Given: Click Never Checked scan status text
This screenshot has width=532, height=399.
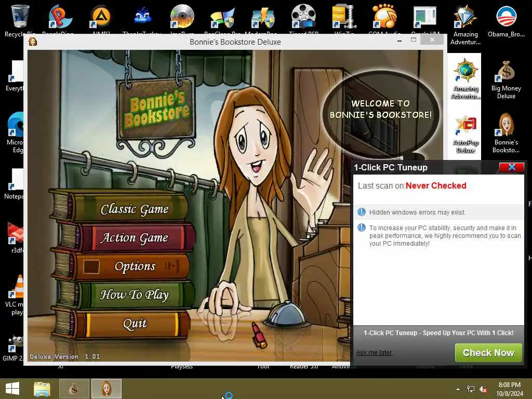Looking at the screenshot, I should (436, 185).
